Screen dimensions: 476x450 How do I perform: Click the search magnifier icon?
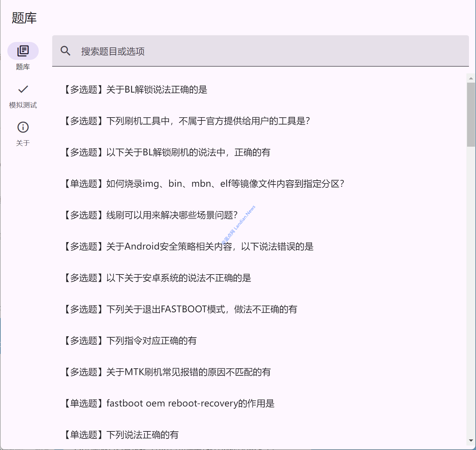coord(66,51)
